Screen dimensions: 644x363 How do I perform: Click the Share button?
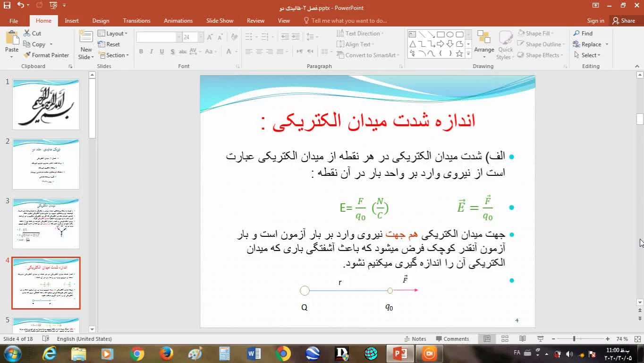623,21
